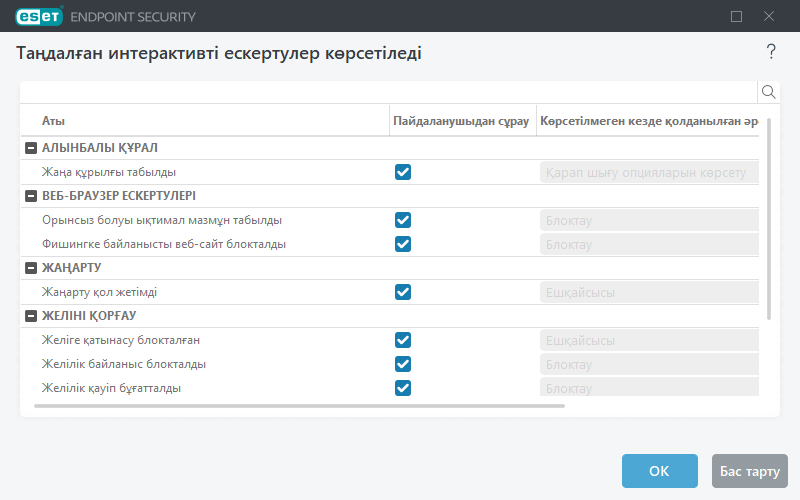The height and width of the screenshot is (500, 800).
Task: Disable Фишингке байланысты веб-сайт блокталды checkbox
Action: coord(403,244)
